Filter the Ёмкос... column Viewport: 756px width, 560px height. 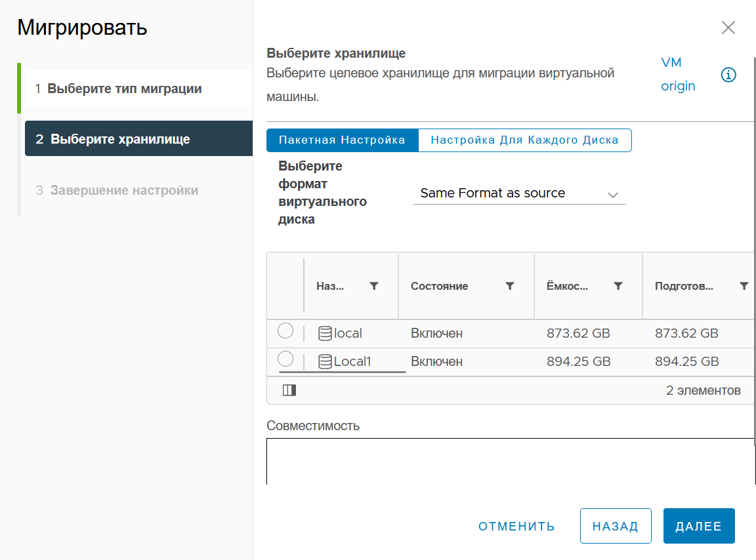click(x=618, y=287)
